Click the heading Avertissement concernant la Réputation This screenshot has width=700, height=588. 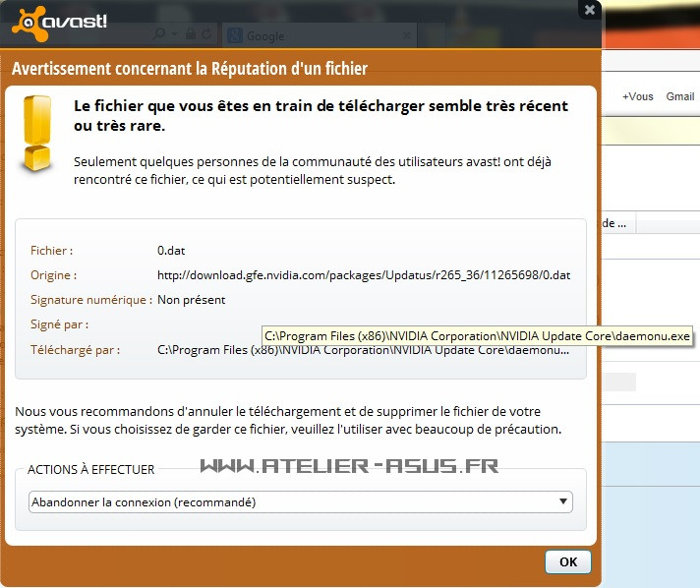coord(190,69)
